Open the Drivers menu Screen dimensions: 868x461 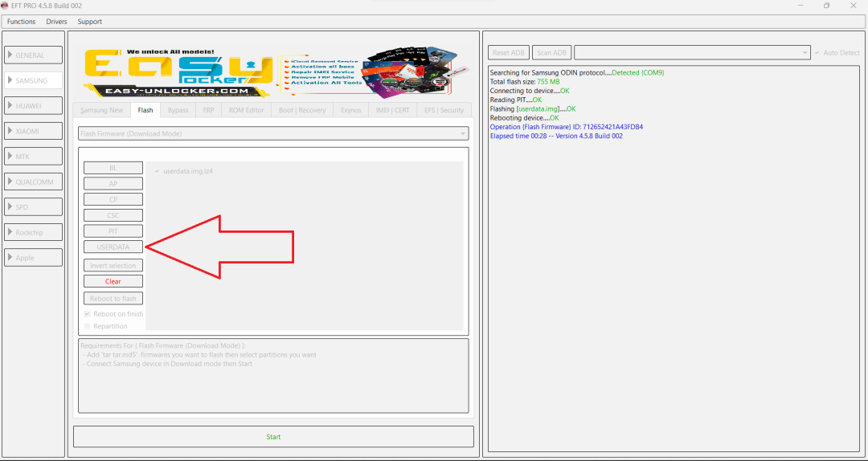pos(56,22)
